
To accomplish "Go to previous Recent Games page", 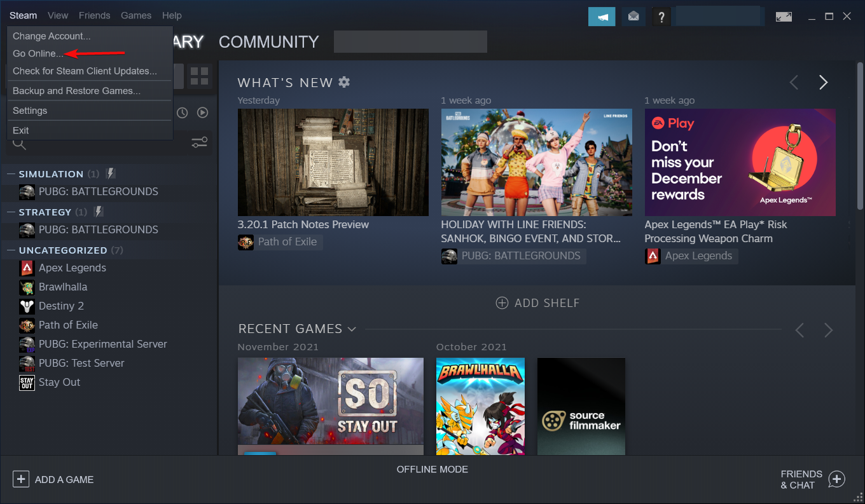I will [799, 330].
